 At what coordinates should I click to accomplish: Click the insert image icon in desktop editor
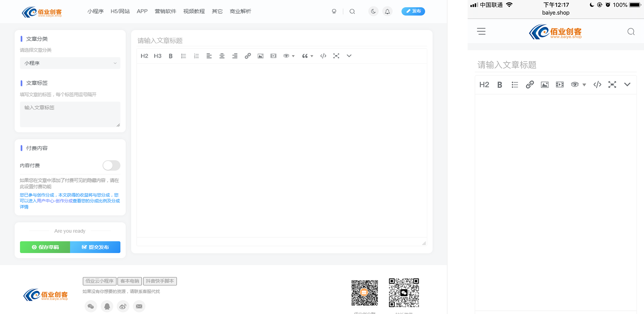pos(260,56)
